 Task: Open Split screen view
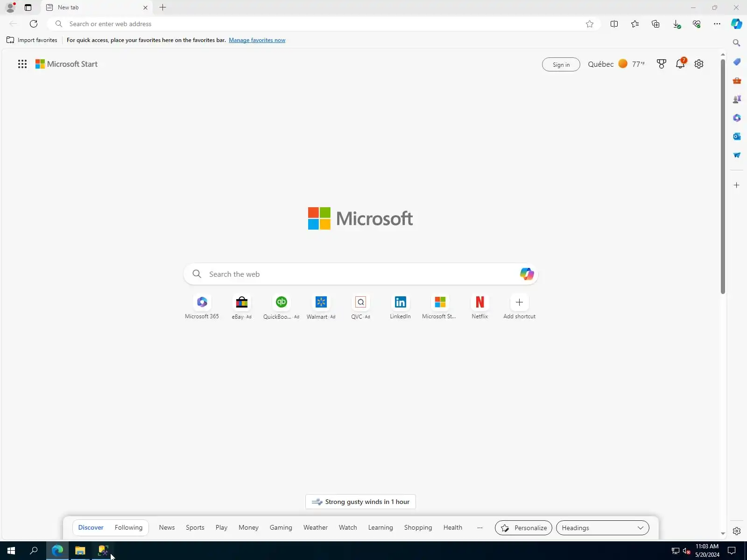[x=614, y=24]
